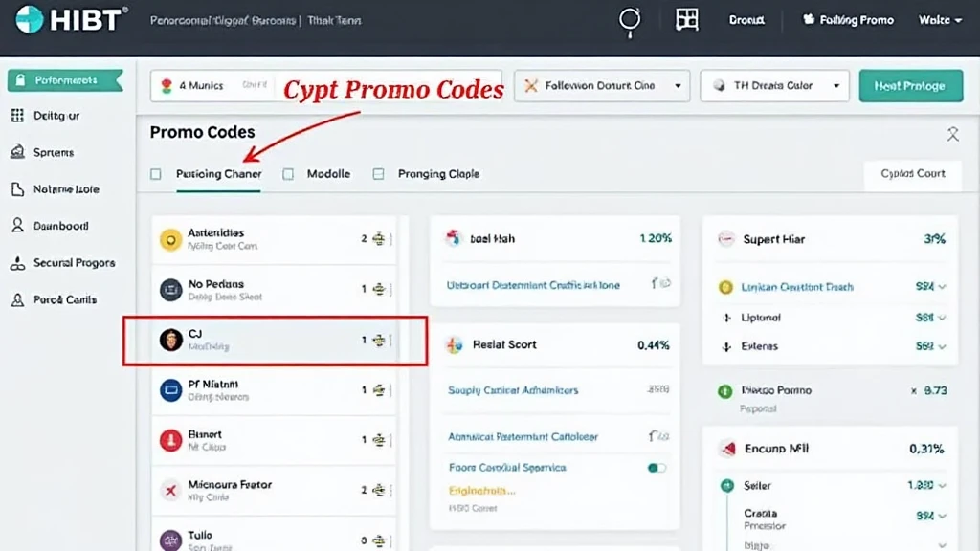Open Uebioart Dtatemiant Cratfic link

[533, 285]
